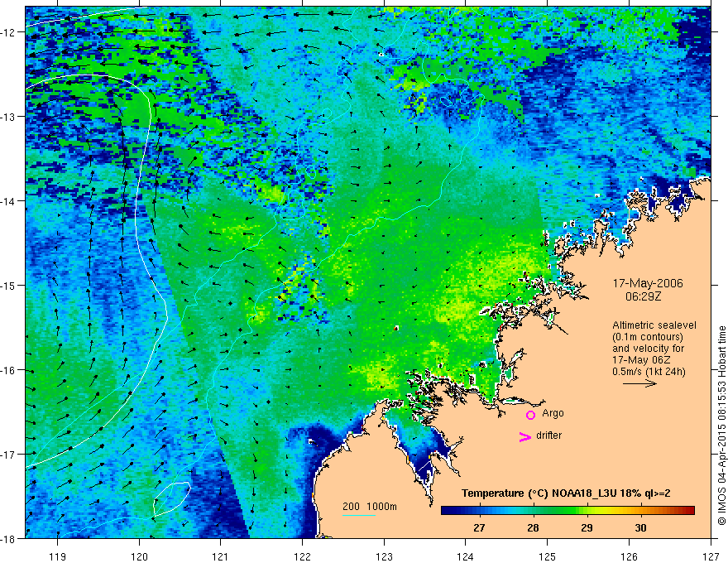Viewport: 728px width, 563px height.
Task: Click colorbar tick label 30
Action: point(640,528)
